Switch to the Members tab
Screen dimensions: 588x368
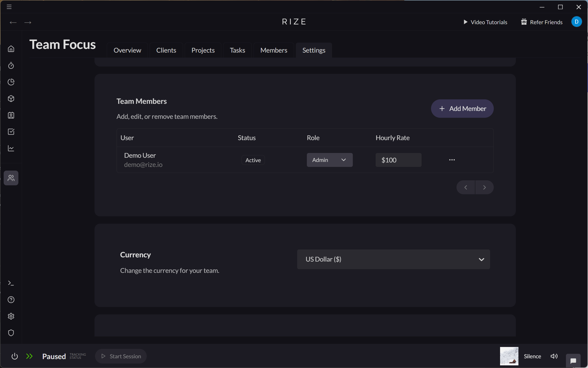click(274, 50)
